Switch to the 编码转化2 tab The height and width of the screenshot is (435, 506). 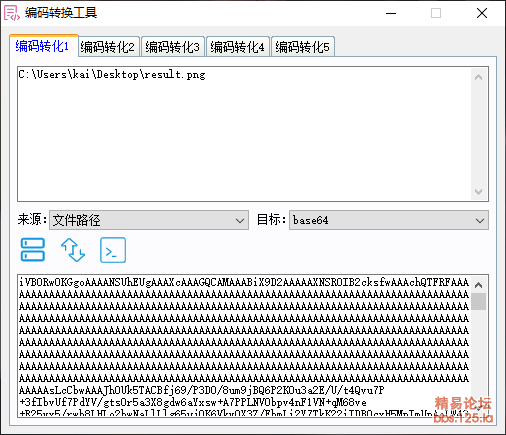(107, 47)
